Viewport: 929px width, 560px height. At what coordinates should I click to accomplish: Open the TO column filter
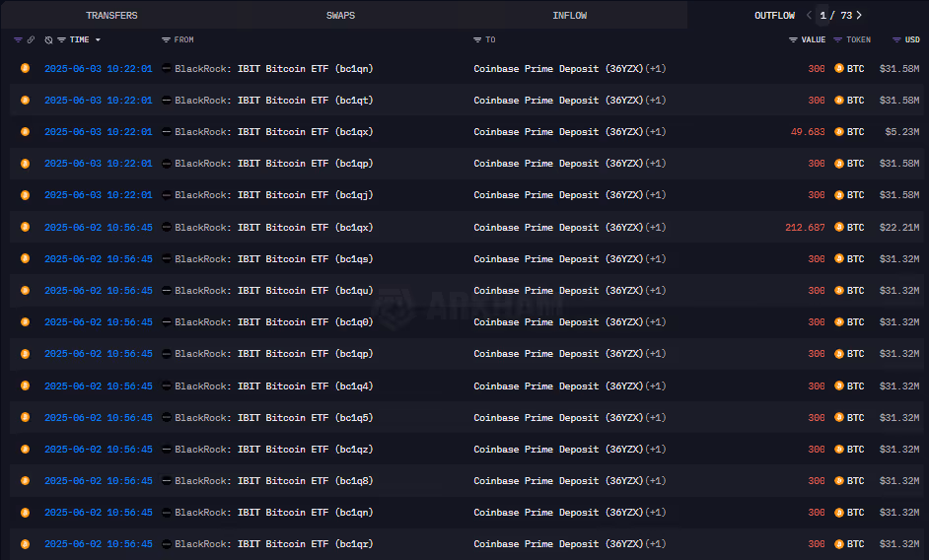click(477, 39)
